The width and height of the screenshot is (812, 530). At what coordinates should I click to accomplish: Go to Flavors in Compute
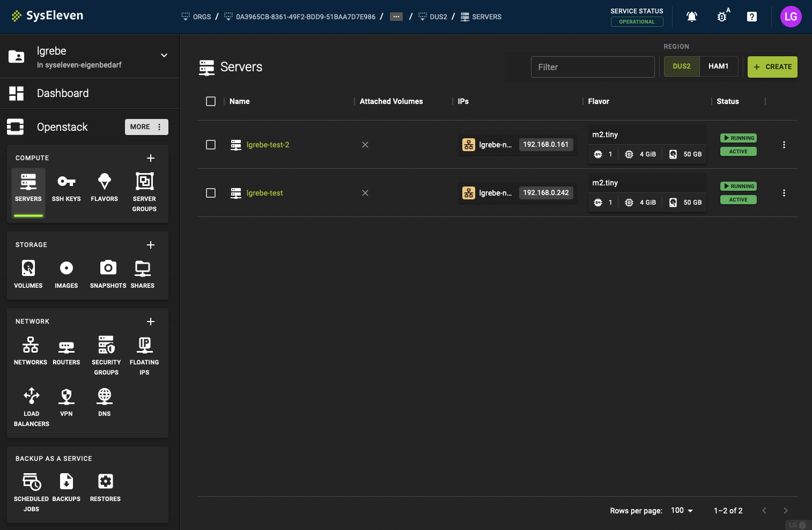[105, 188]
